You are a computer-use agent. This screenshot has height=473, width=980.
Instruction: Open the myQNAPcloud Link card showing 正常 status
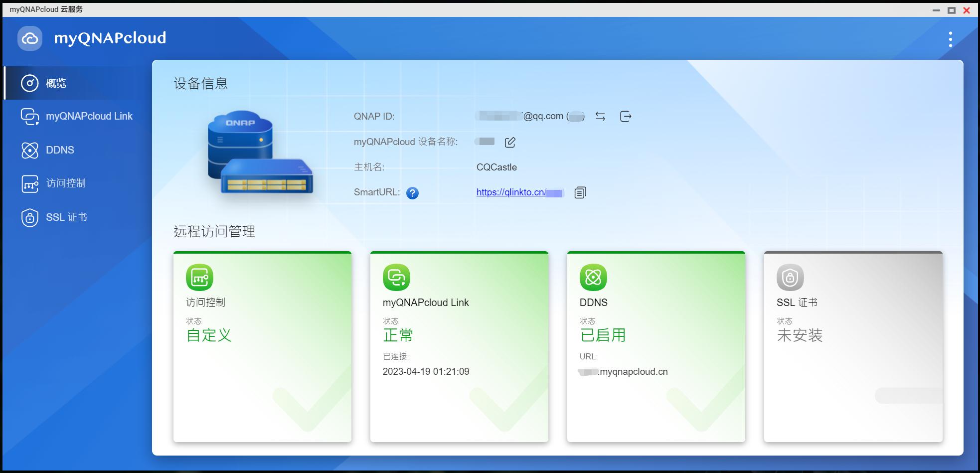[x=459, y=346]
